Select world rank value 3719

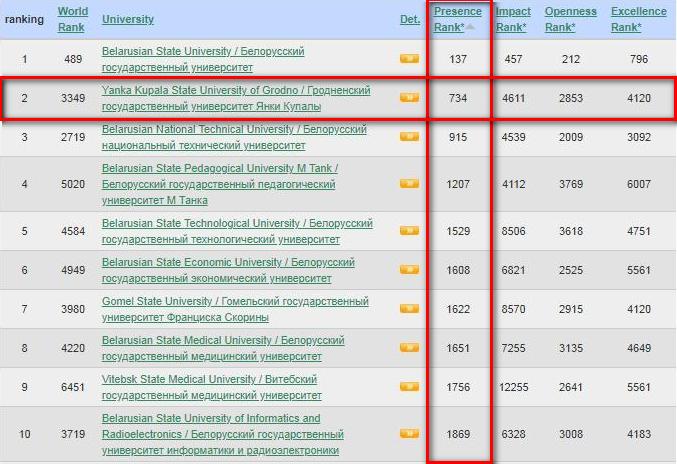(x=73, y=434)
